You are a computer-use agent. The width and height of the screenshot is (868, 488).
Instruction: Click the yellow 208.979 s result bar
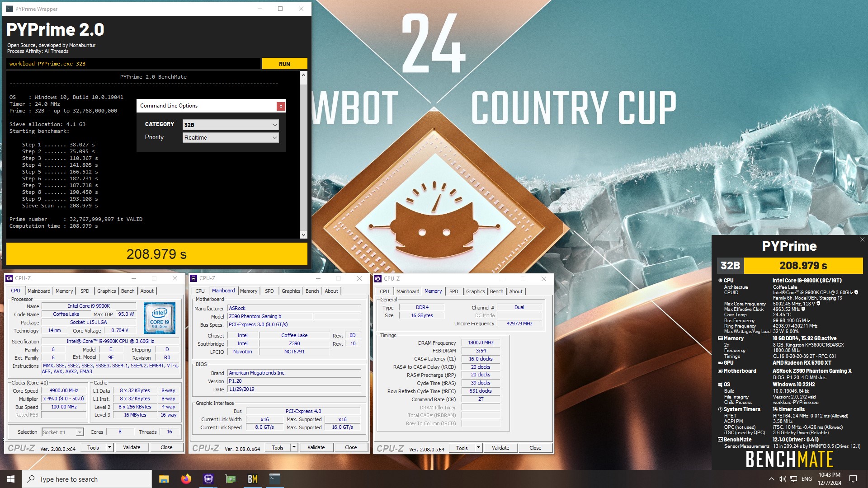tap(156, 254)
